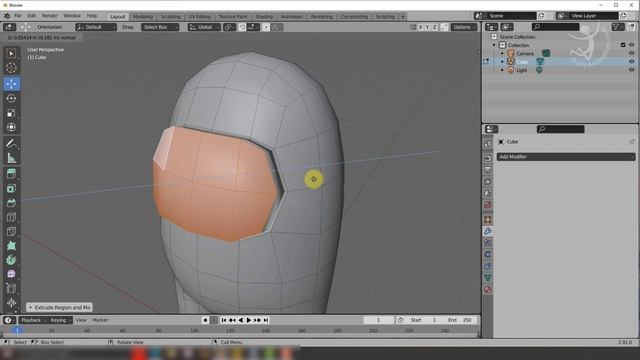
Task: Select the Select Box tool icon
Action: coord(11,53)
